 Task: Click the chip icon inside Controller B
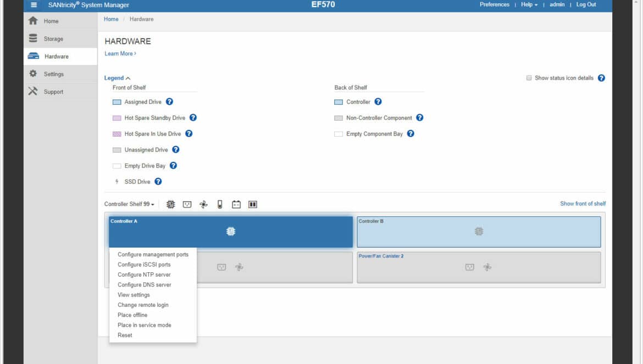pos(479,231)
